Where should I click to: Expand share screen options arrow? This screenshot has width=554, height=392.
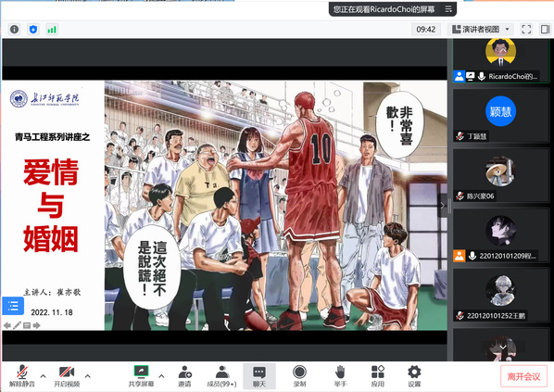(x=161, y=375)
